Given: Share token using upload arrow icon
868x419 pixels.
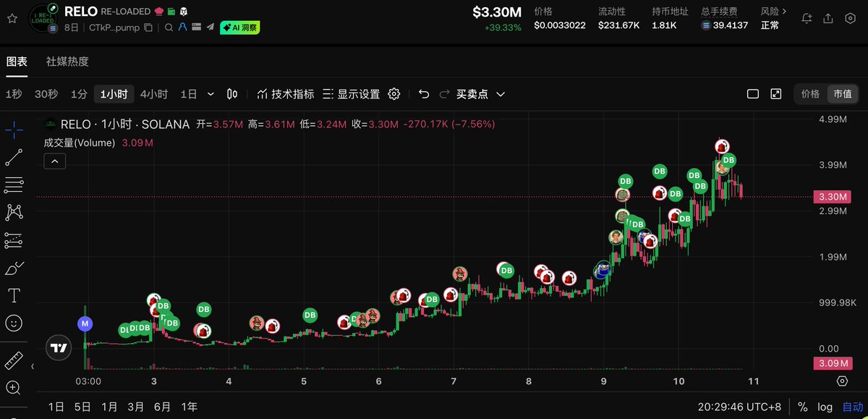Looking at the screenshot, I should 828,19.
